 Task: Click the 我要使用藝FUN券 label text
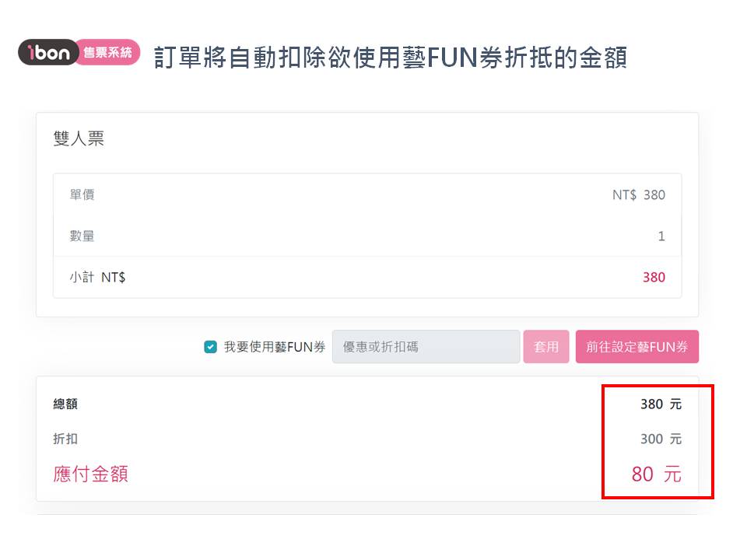tap(275, 347)
